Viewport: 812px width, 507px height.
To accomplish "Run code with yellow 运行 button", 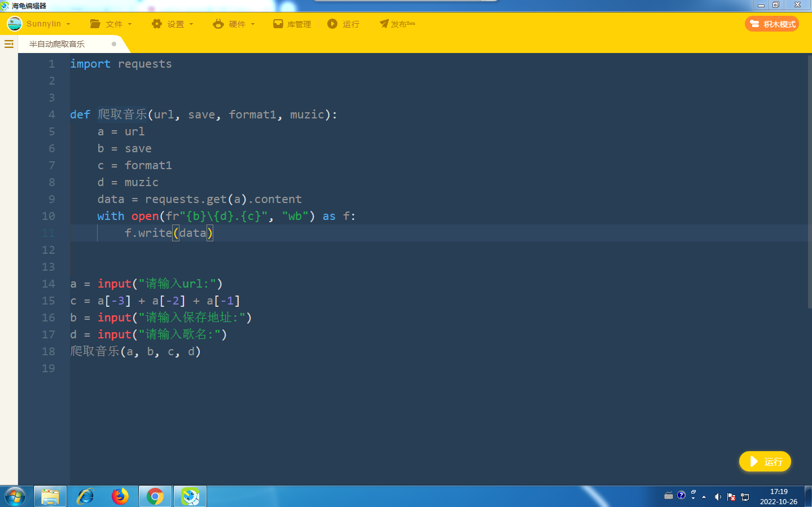I will pyautogui.click(x=765, y=461).
